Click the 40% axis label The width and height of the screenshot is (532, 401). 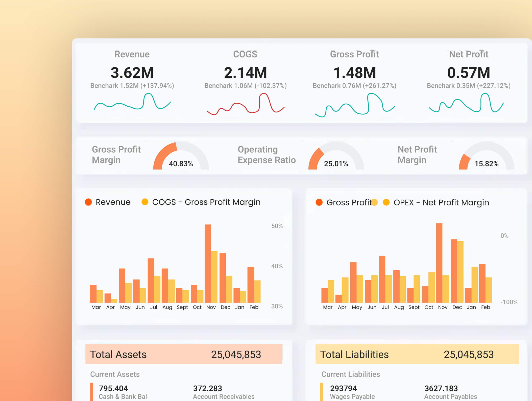[x=277, y=266]
